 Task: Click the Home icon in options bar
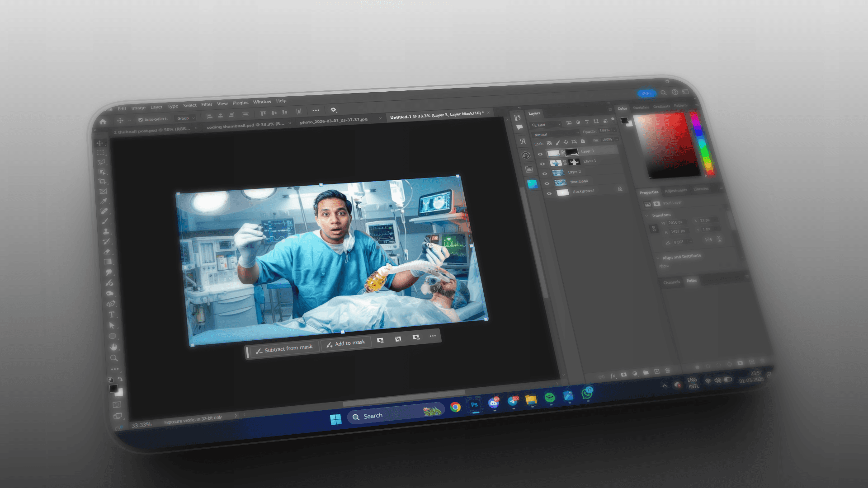point(103,122)
